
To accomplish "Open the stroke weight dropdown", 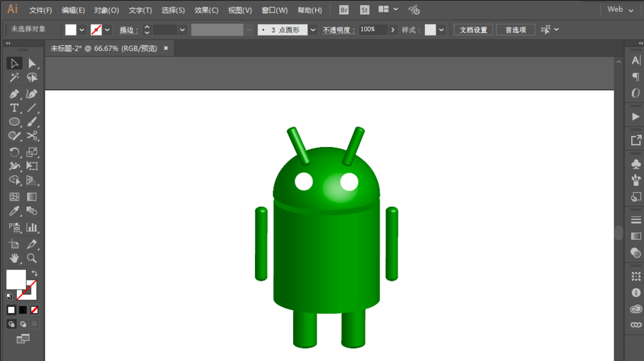I will [182, 30].
